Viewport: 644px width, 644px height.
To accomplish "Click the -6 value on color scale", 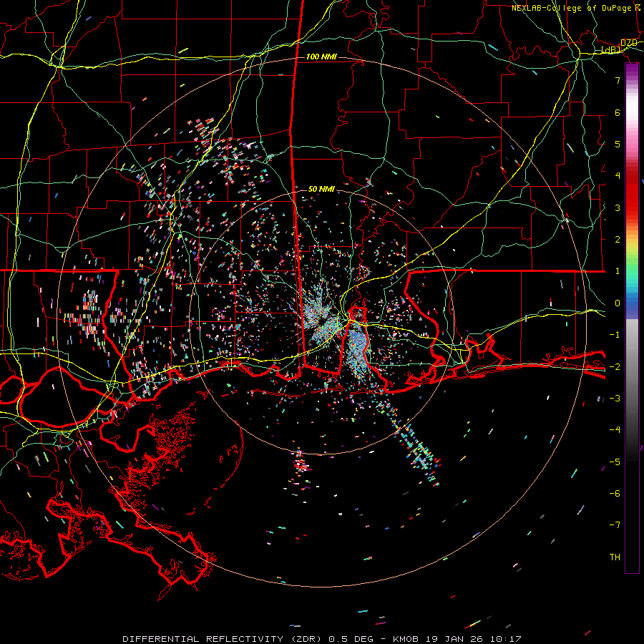I will (615, 494).
